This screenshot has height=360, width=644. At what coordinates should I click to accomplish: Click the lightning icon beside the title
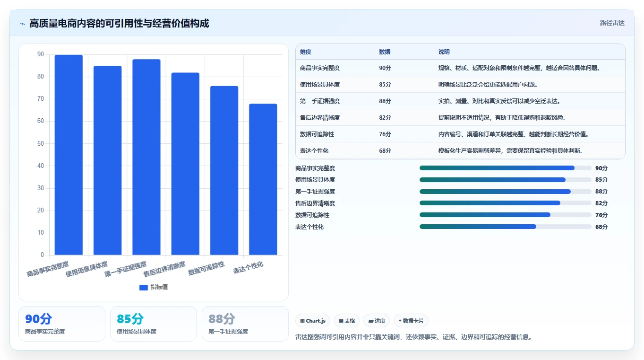pyautogui.click(x=23, y=24)
